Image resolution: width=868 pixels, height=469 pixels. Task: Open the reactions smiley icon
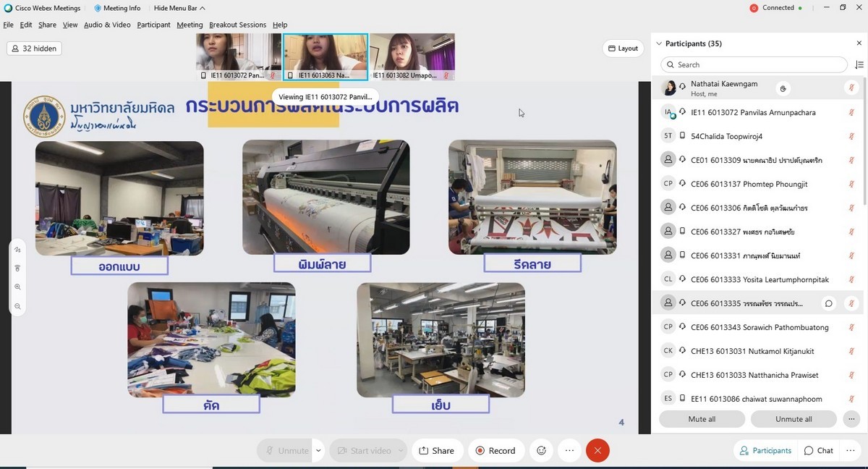click(541, 450)
